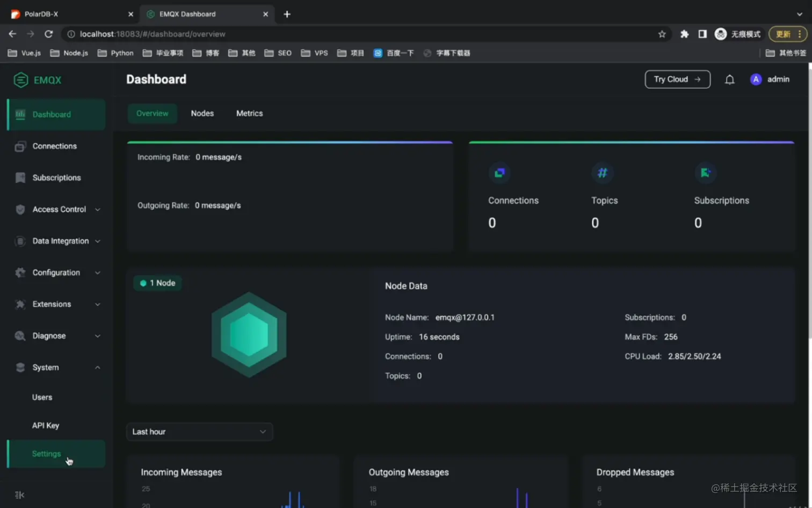
Task: Click the Incoming Rate 0 message/s value
Action: tap(219, 157)
